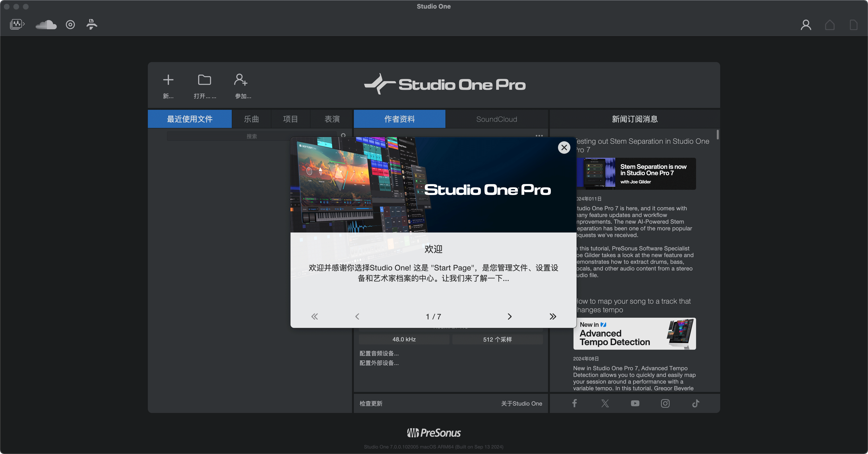Open the 512 samples block size dropdown
This screenshot has height=454, width=868.
[497, 339]
